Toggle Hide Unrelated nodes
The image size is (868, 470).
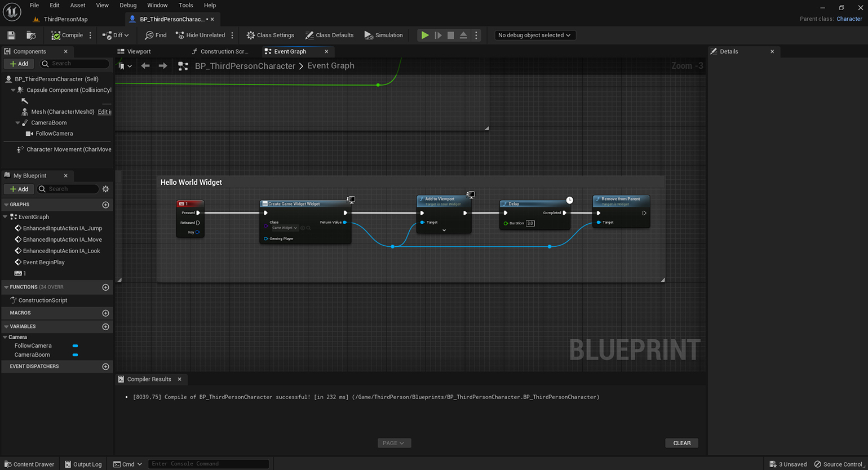[200, 36]
